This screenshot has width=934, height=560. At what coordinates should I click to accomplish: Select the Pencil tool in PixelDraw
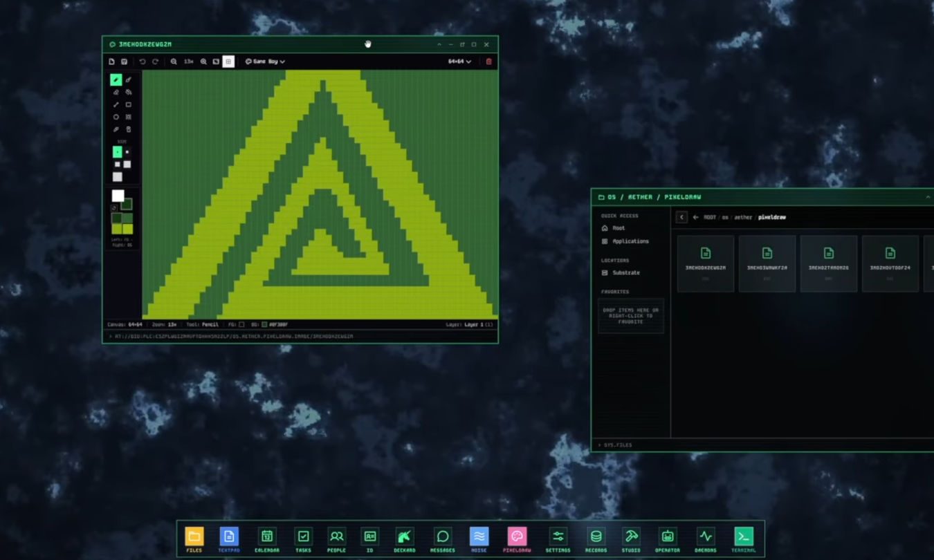[116, 80]
